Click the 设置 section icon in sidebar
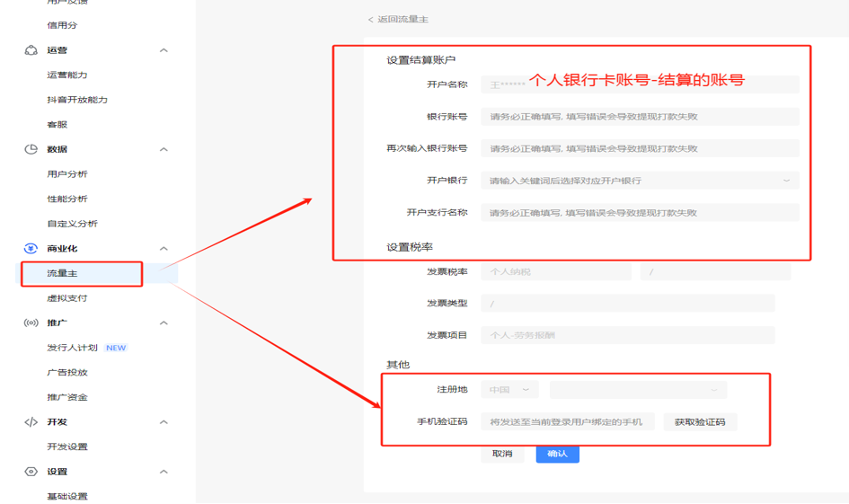 tap(31, 472)
